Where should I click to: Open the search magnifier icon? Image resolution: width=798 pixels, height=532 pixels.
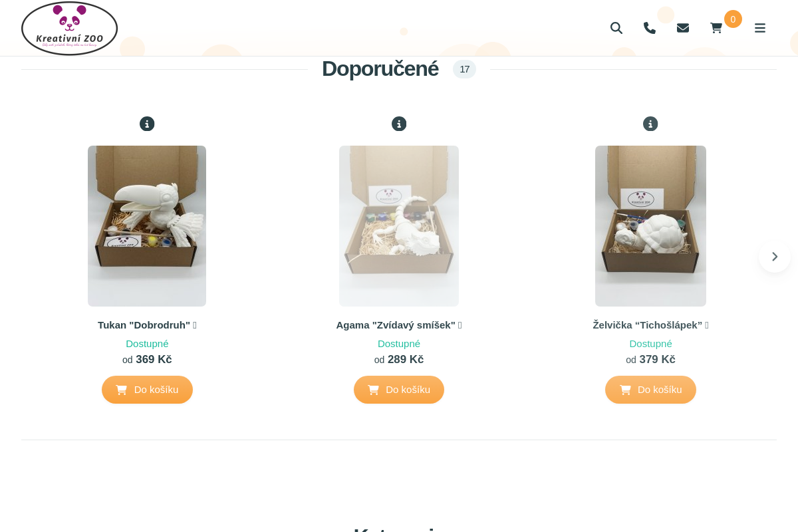point(616,28)
